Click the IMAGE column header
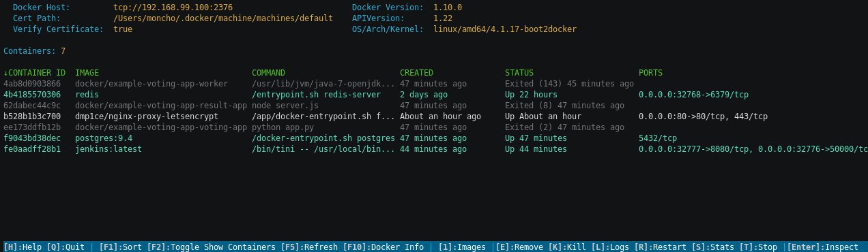The image size is (868, 252). (x=87, y=73)
